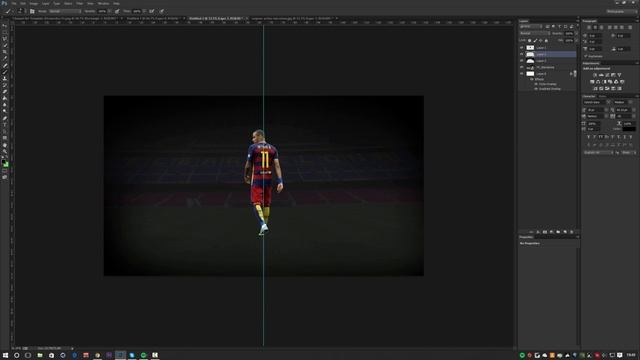Click the Delete layer trash icon
The height and width of the screenshot is (360, 640).
click(x=571, y=232)
